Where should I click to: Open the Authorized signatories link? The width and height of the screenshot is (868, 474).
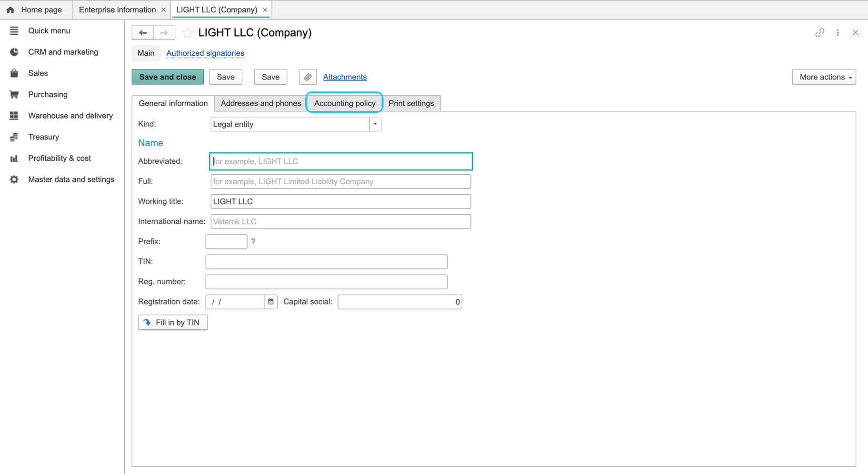click(x=205, y=53)
